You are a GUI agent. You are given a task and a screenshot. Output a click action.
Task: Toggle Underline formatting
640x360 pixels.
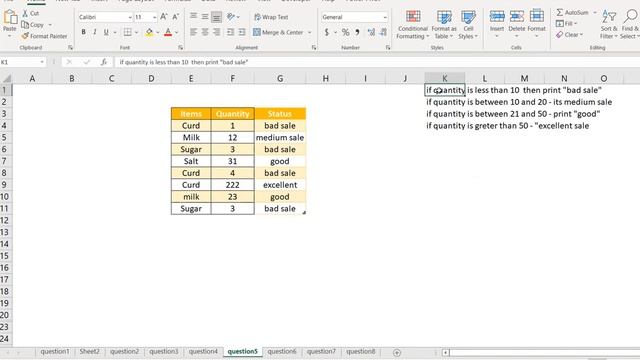click(106, 32)
